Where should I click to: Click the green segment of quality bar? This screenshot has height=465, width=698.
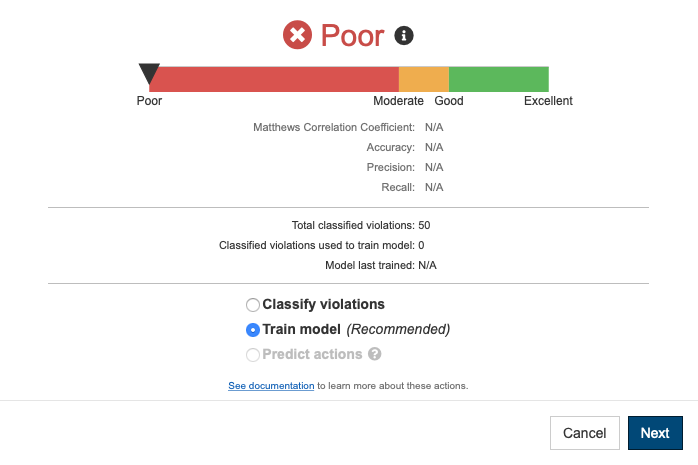[x=499, y=79]
